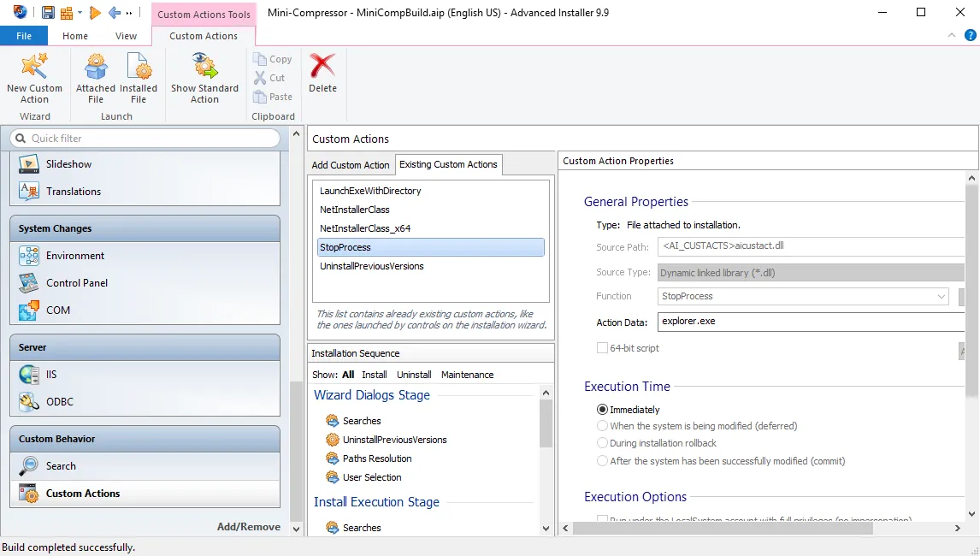
Task: Click the Build icon in quick access toolbar
Action: pos(66,13)
